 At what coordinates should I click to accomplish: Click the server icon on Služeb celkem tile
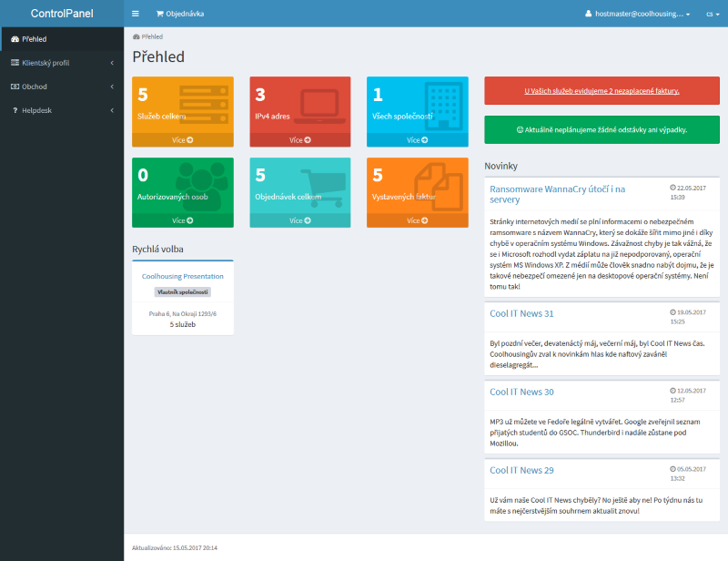click(203, 105)
